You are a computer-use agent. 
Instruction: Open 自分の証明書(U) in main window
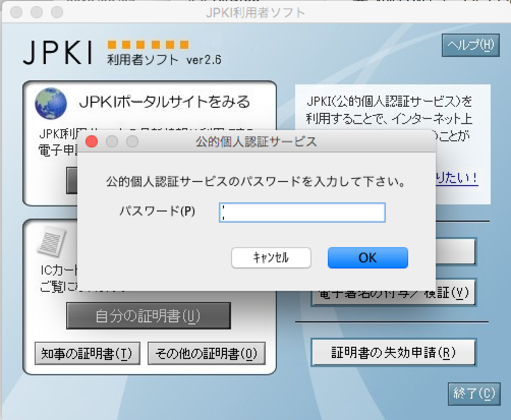pyautogui.click(x=149, y=316)
